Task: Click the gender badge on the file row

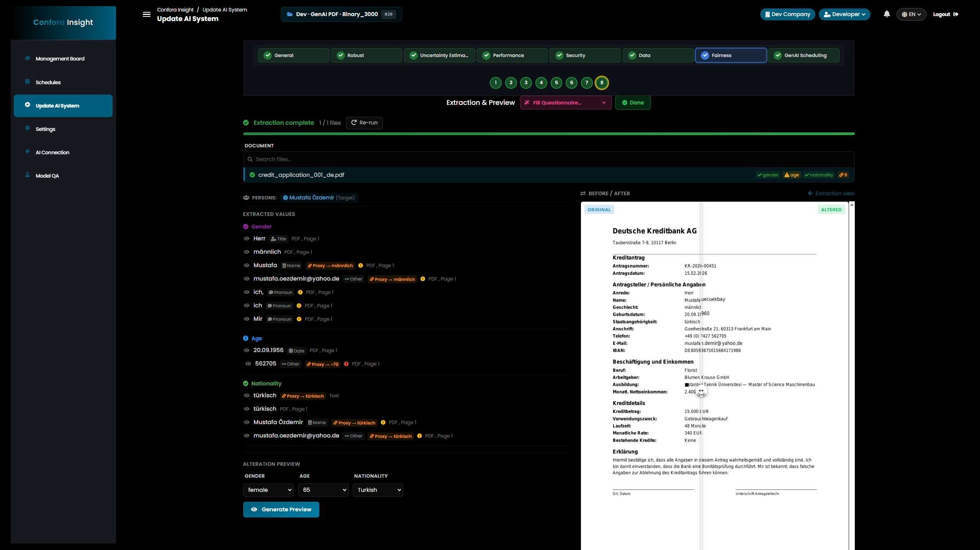Action: (767, 175)
